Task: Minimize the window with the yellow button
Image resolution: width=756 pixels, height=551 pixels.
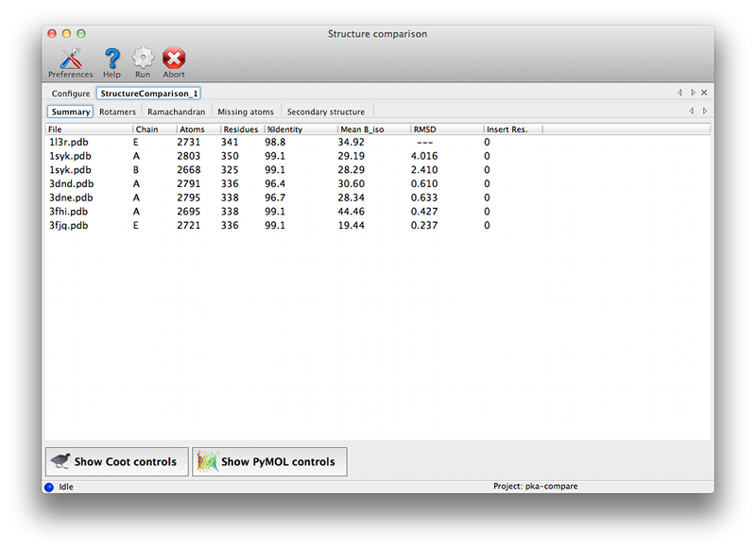Action: 69,34
